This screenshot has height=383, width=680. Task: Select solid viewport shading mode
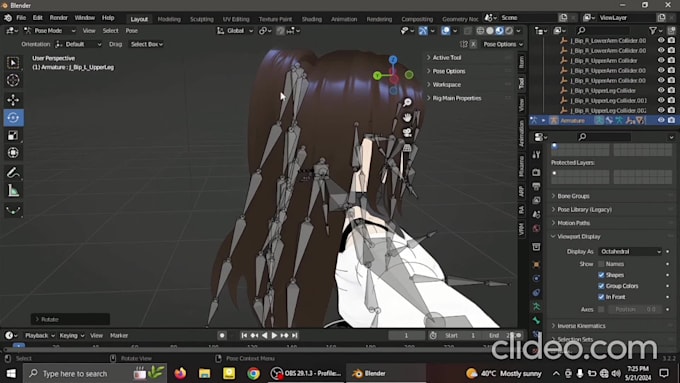(x=490, y=31)
